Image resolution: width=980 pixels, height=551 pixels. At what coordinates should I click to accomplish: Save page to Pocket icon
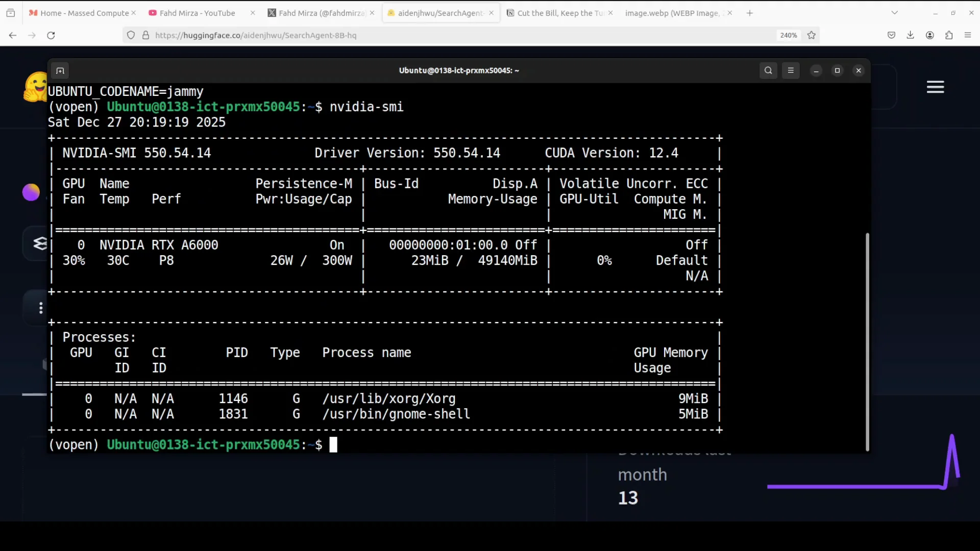point(891,35)
